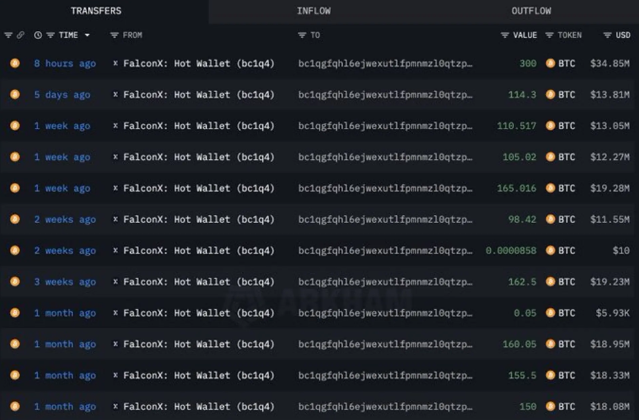Viewport: 639px width, 420px height.
Task: Click recipient address in the 300 BTC row
Action: point(384,63)
